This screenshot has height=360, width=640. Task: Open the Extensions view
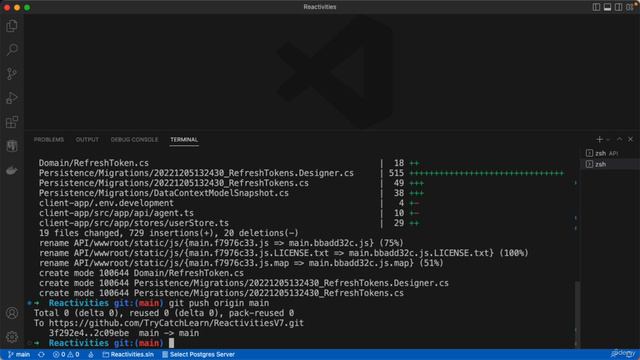[12, 122]
